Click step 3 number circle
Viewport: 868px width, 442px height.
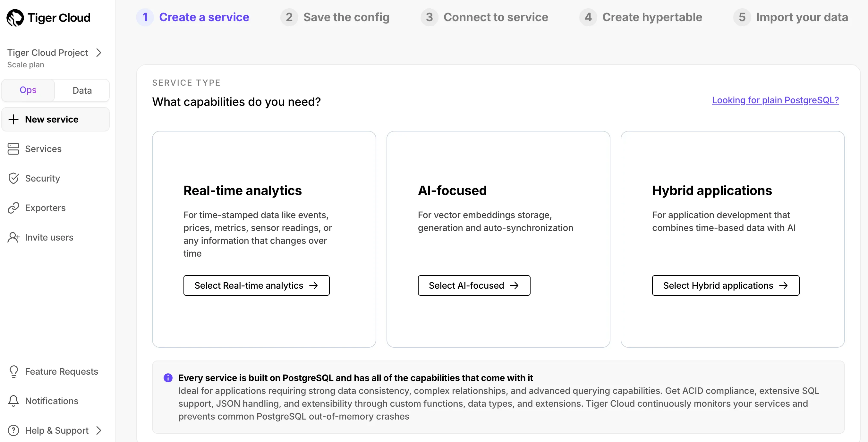coord(429,17)
